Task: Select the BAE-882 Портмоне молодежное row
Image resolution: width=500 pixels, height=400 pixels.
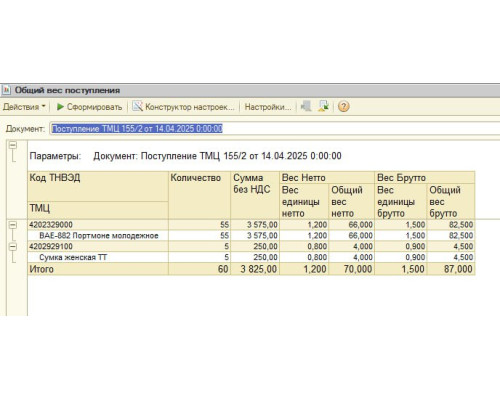Action: point(251,236)
